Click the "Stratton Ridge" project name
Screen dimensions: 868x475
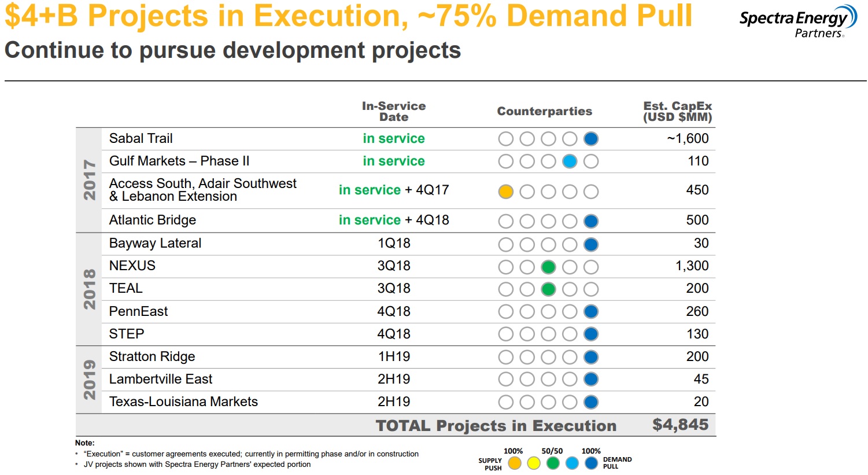pos(152,356)
